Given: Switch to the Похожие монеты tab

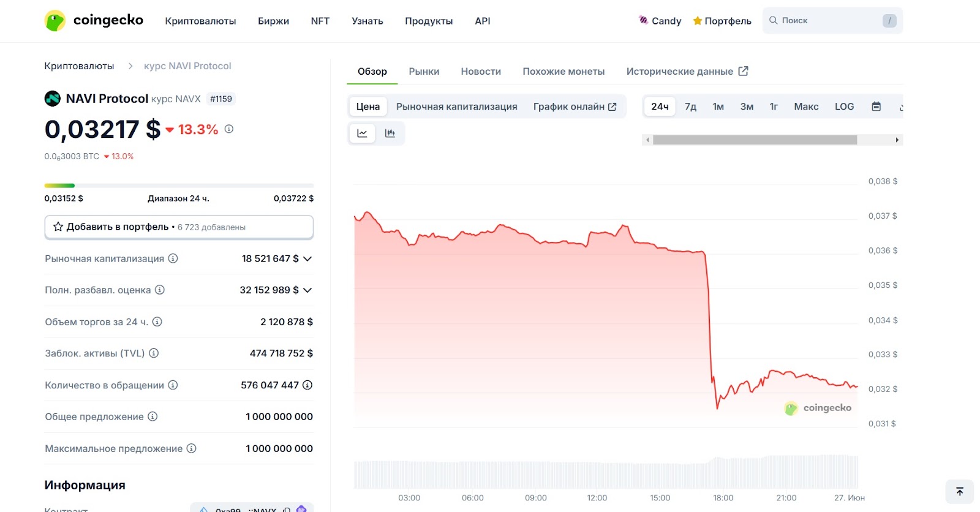Looking at the screenshot, I should 563,72.
